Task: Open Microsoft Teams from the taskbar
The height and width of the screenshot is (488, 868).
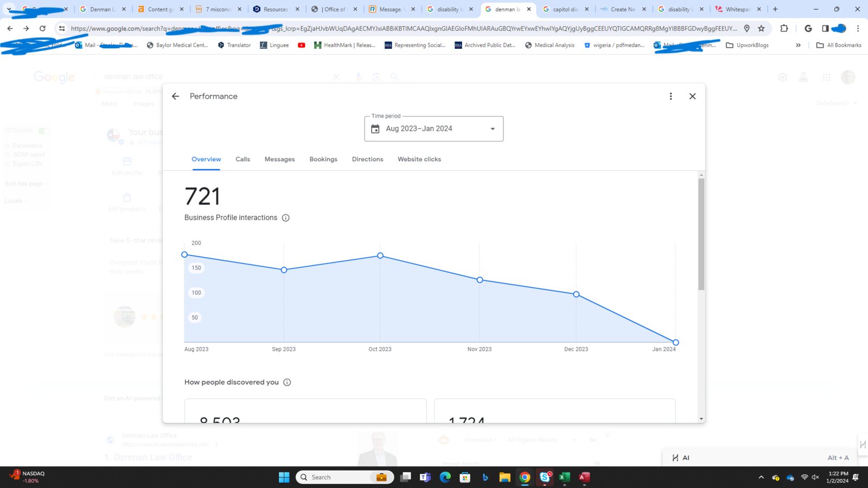Action: tap(425, 477)
